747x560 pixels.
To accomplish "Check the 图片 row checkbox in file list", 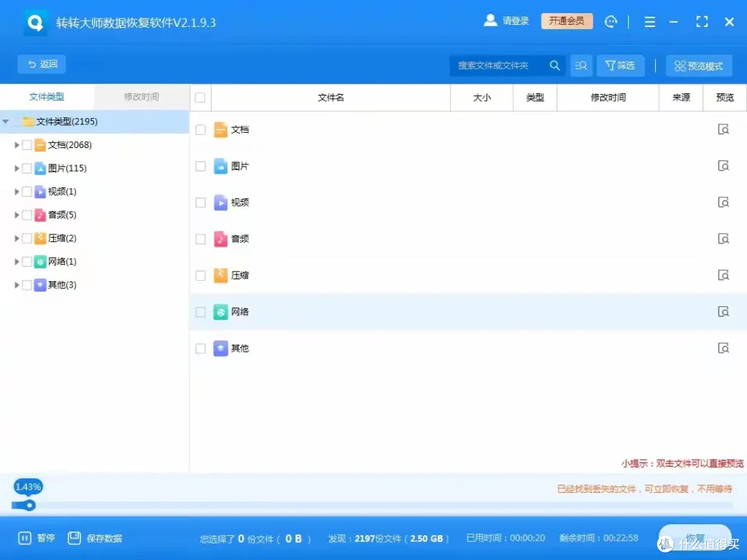I will click(x=201, y=166).
